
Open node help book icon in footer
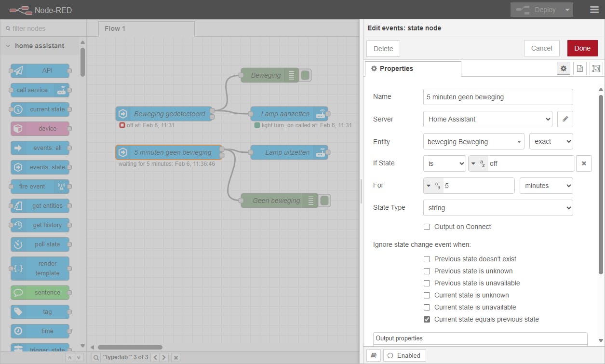(x=374, y=356)
